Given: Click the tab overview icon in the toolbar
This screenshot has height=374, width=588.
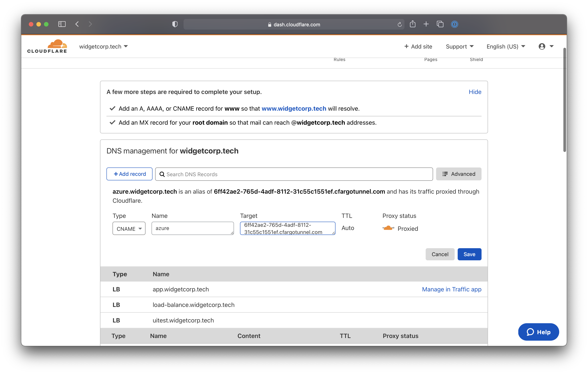Looking at the screenshot, I should click(x=440, y=24).
